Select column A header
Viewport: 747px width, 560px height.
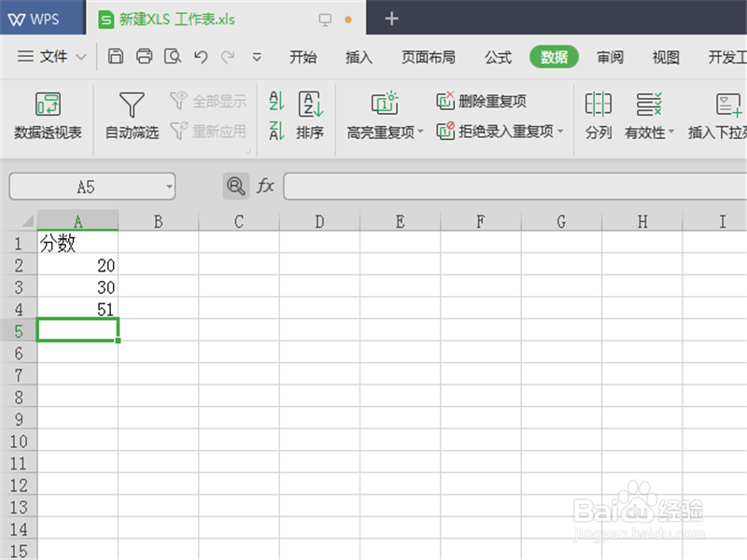coord(78,221)
